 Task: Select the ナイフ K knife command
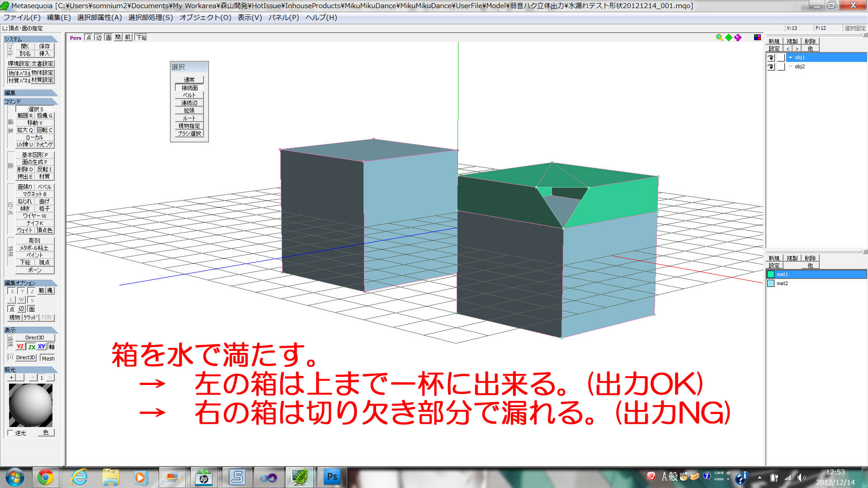(34, 223)
